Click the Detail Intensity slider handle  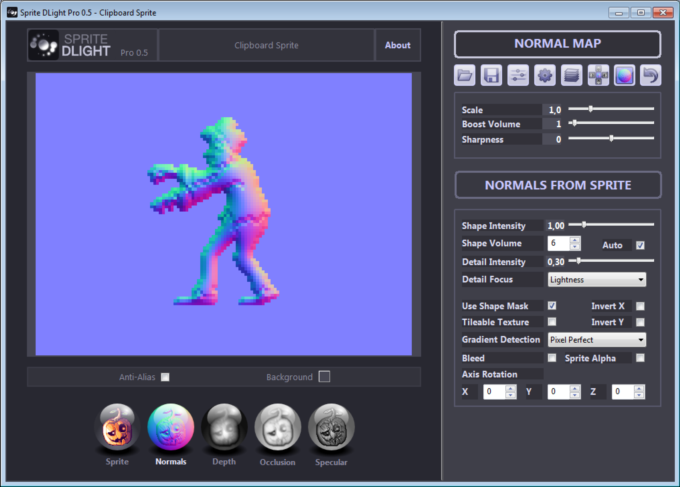pyautogui.click(x=579, y=261)
